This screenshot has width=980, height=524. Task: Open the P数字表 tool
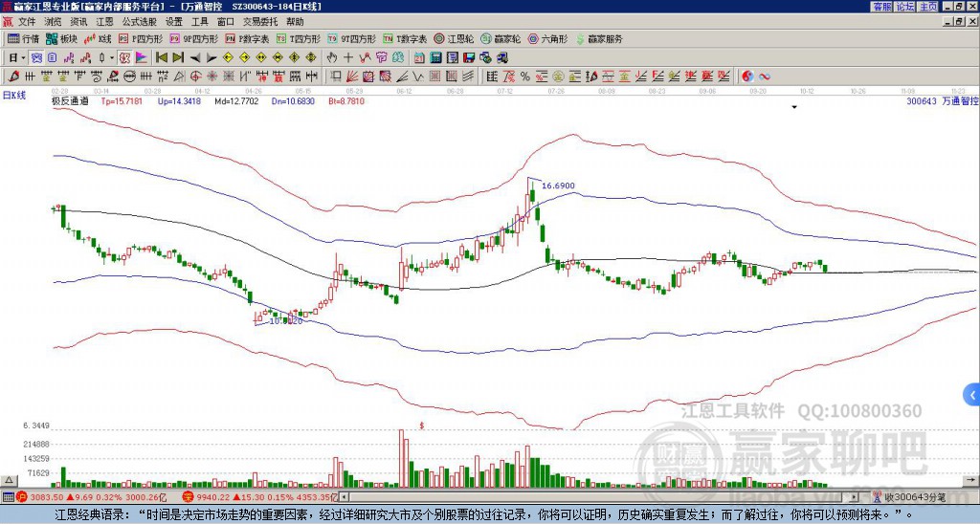248,38
